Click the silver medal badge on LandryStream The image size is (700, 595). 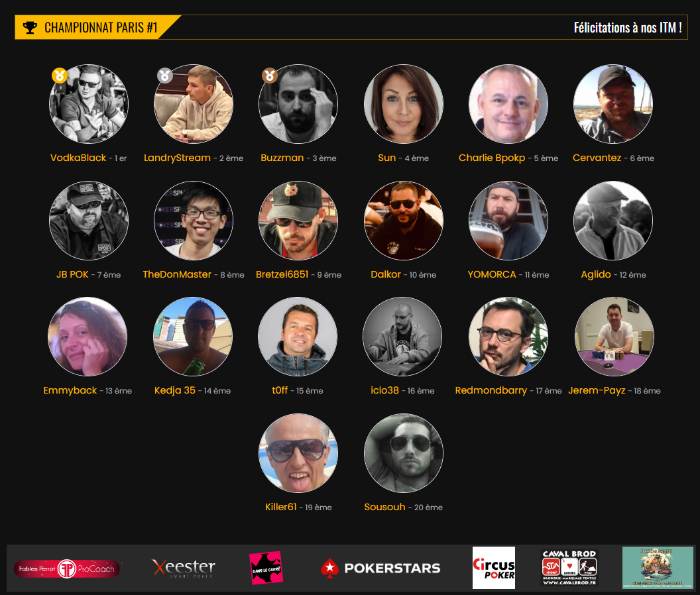[165, 76]
